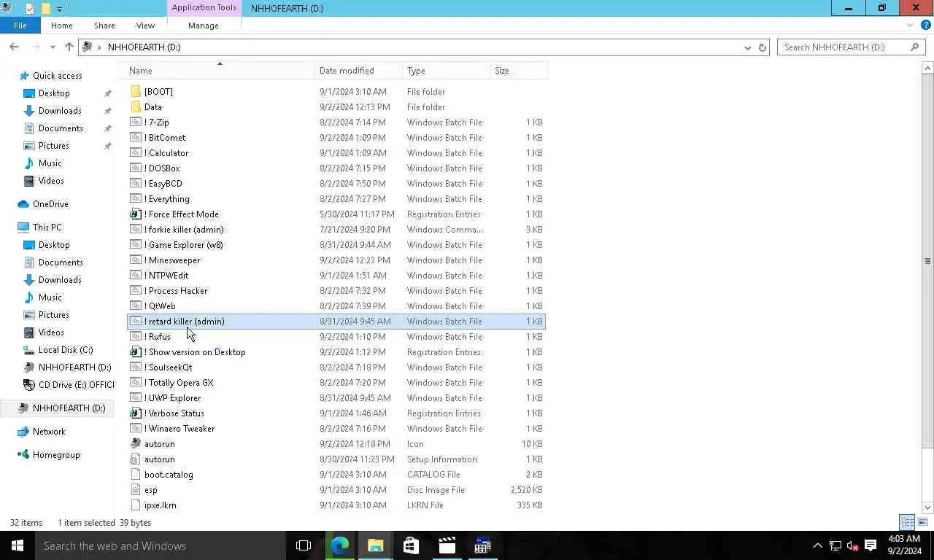Open Local Disk (C:) in navigation pane
Image resolution: width=934 pixels, height=560 pixels.
66,350
